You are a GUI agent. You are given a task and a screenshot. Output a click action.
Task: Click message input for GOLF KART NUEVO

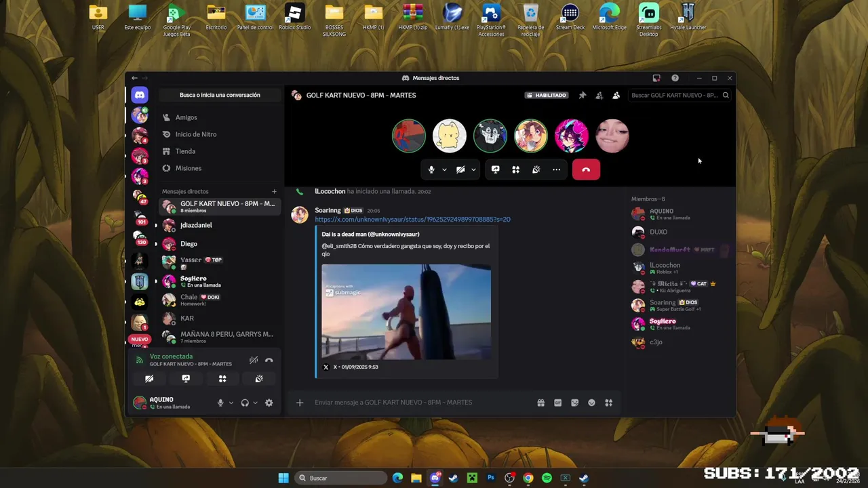[x=420, y=403]
